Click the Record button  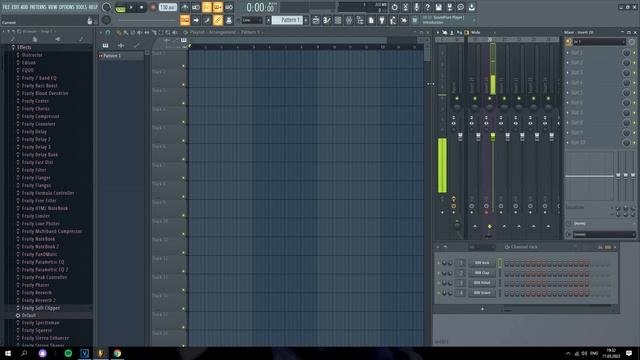tap(153, 7)
